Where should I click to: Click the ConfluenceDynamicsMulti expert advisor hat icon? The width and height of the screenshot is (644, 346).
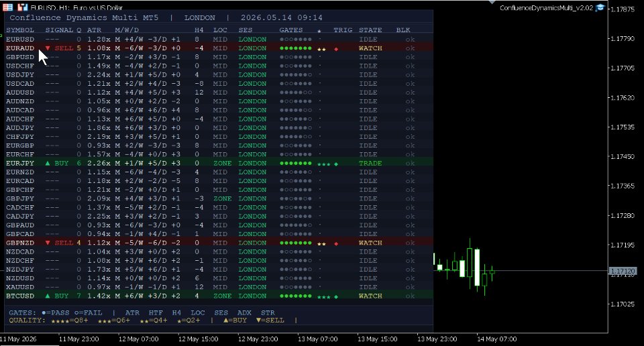(x=600, y=7)
